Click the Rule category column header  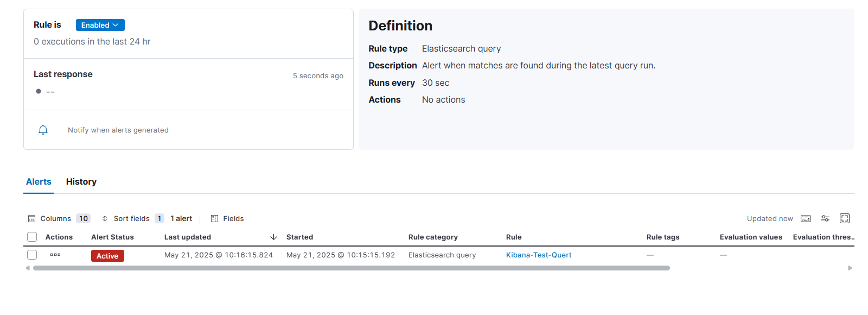(433, 237)
